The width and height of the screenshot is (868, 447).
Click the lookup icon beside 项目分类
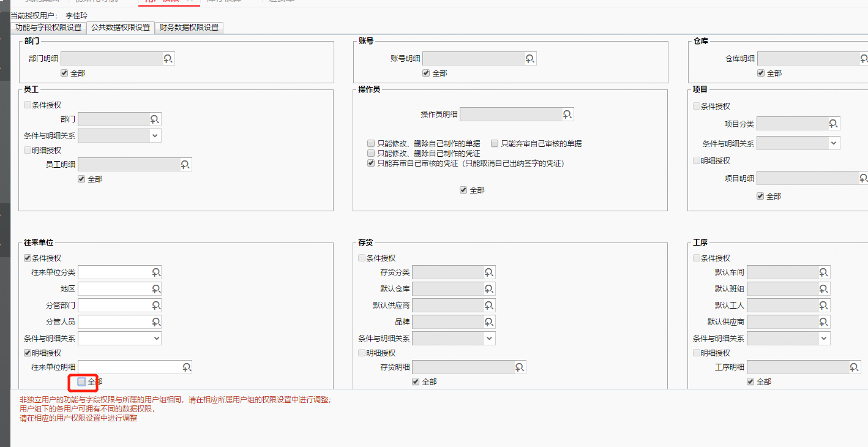(x=833, y=124)
